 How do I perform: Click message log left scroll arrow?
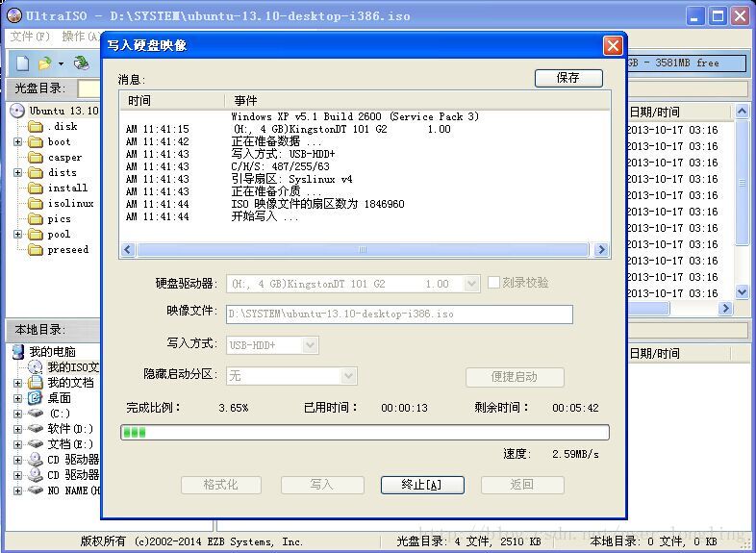[128, 250]
